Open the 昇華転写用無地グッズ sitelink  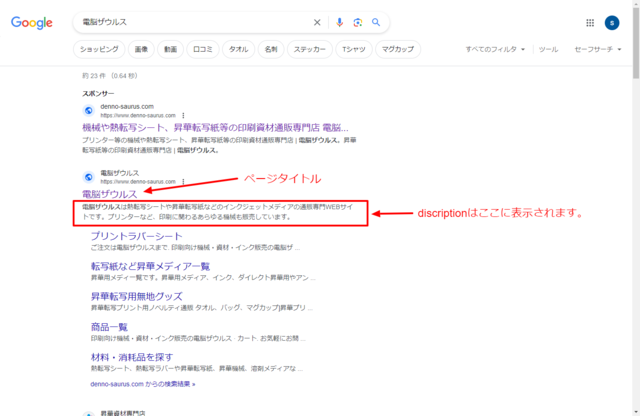pos(136,296)
